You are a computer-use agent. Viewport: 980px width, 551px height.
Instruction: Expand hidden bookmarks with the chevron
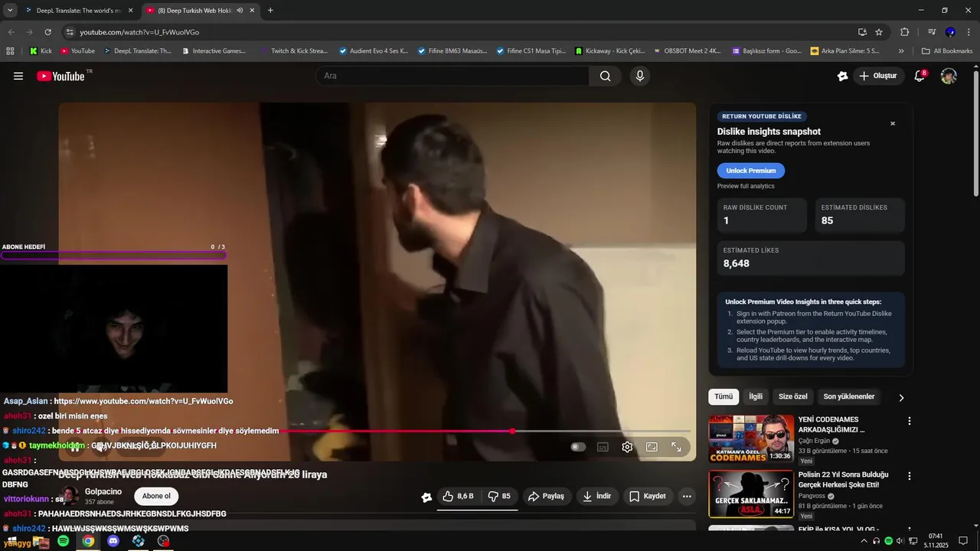tap(901, 51)
